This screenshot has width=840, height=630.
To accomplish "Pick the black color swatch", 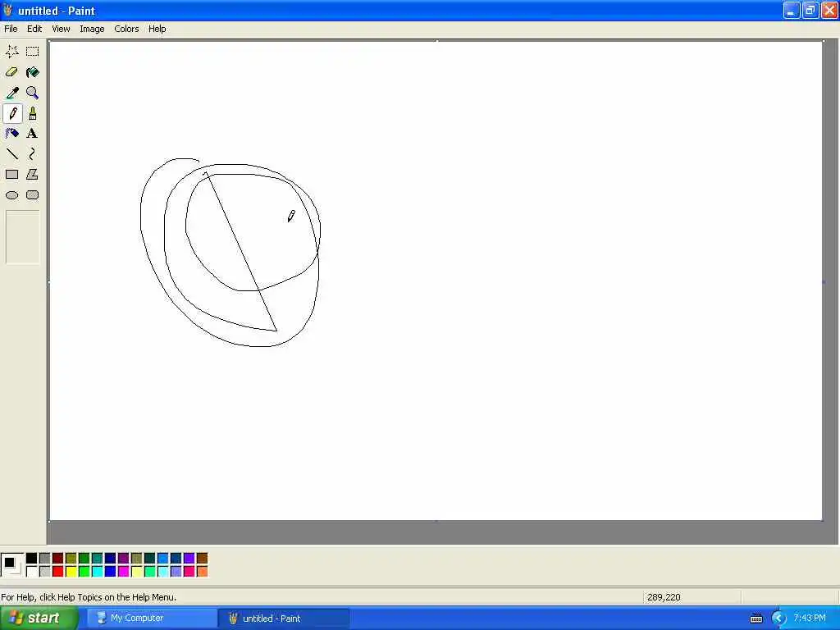I will (x=32, y=559).
